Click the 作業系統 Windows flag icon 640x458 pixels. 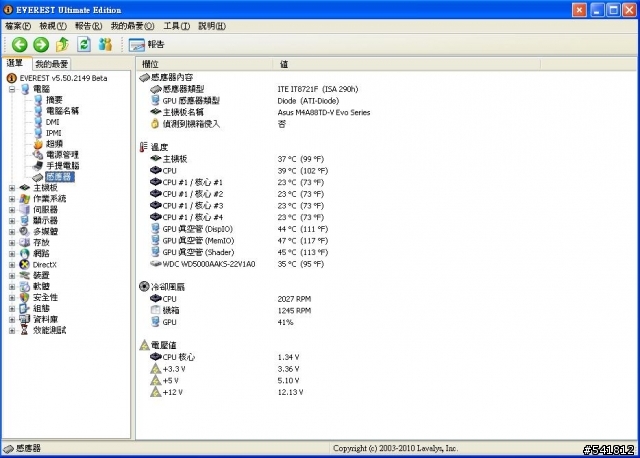pyautogui.click(x=24, y=199)
